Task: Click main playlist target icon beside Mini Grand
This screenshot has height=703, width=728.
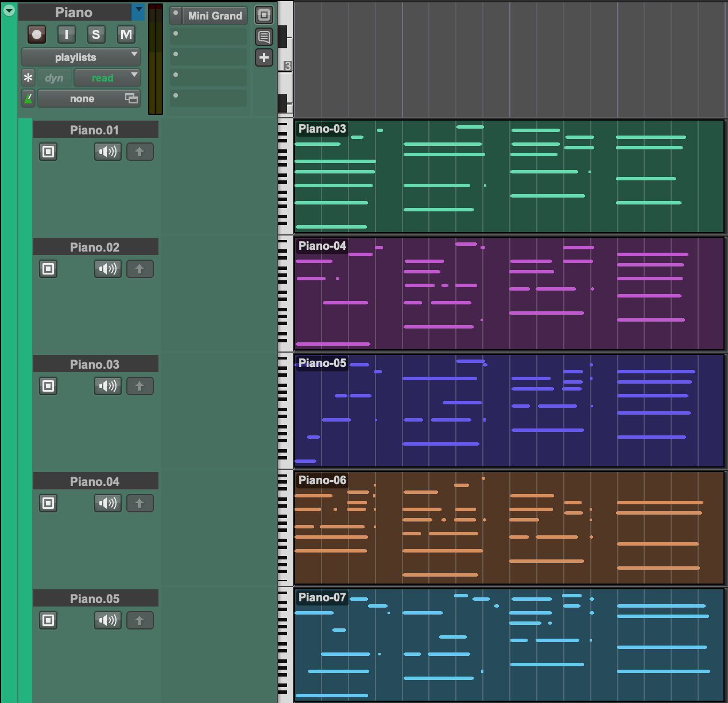Action: 264,15
